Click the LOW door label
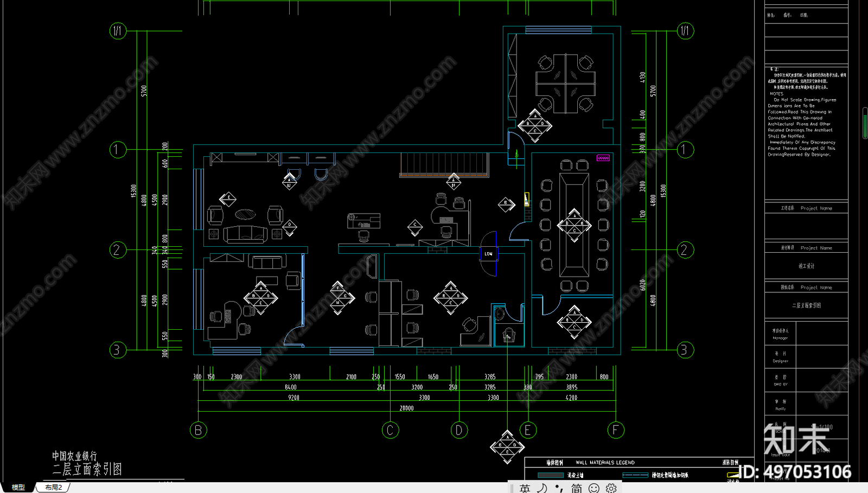This screenshot has width=868, height=493. [x=488, y=253]
